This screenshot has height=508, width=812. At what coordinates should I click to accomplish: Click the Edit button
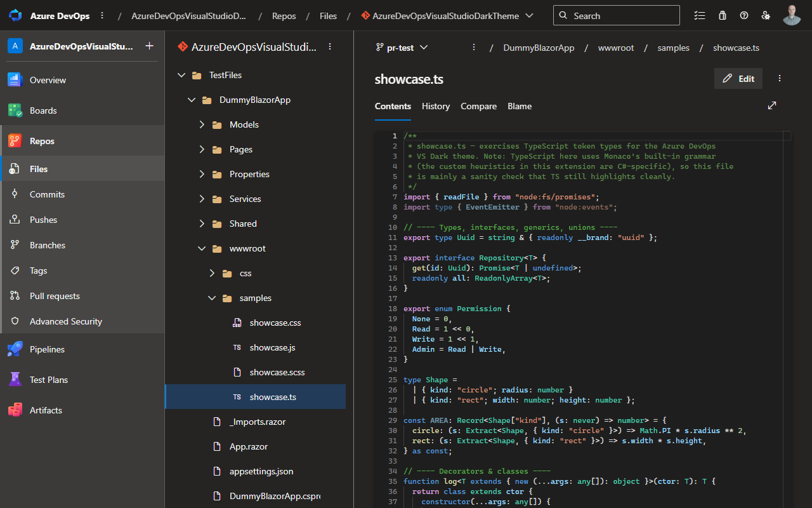click(738, 79)
